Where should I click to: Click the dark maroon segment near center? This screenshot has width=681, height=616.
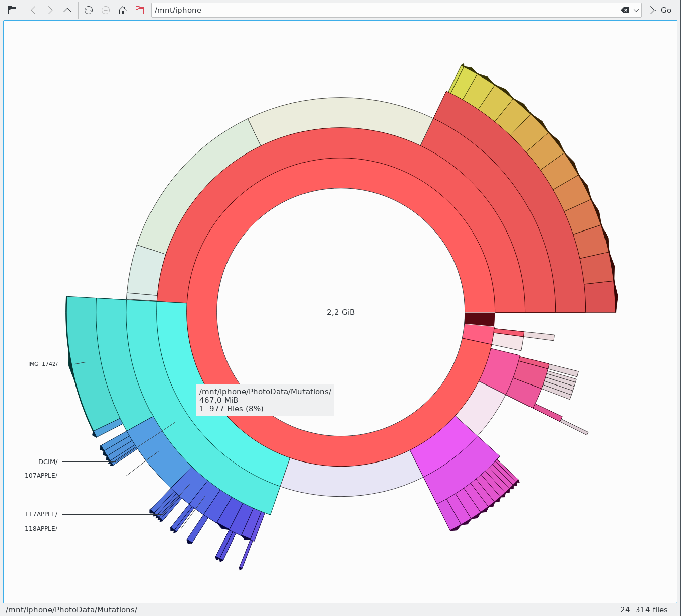479,319
